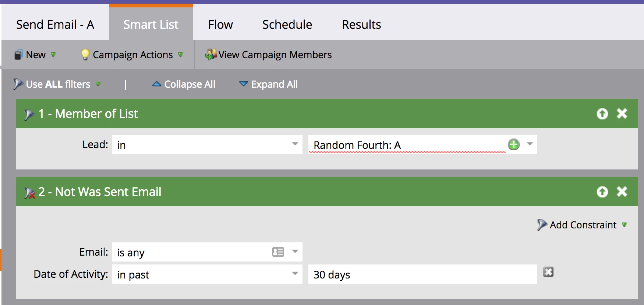Viewport: 644px width, 305px height.
Task: Switch to the Flow tab
Action: [220, 25]
